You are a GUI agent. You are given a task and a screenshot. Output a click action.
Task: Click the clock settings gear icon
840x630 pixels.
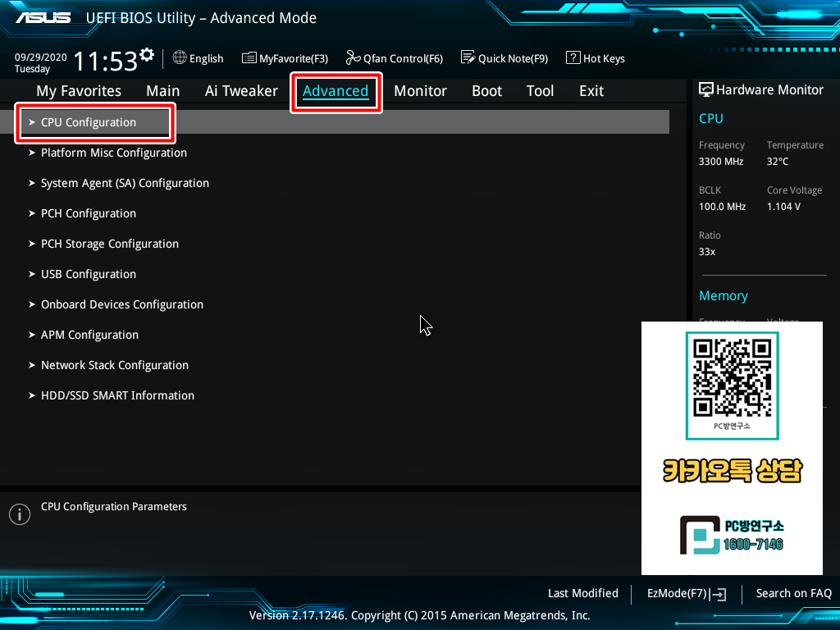point(147,55)
